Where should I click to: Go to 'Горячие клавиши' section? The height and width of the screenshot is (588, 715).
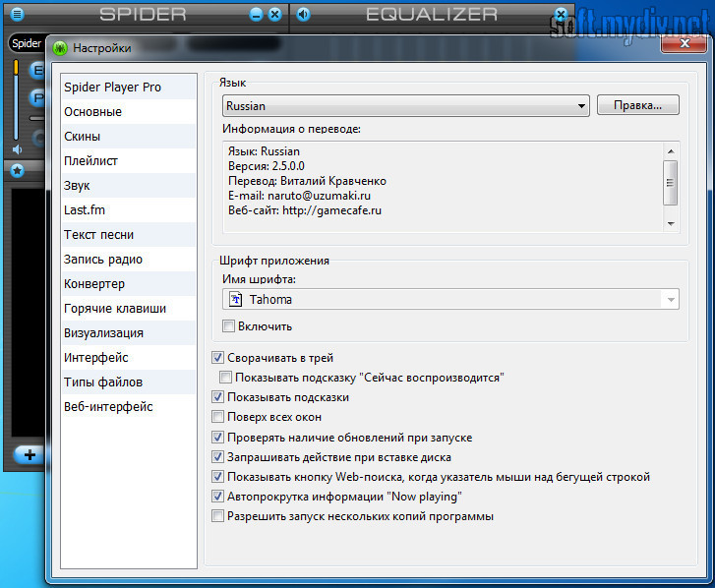pos(129,309)
